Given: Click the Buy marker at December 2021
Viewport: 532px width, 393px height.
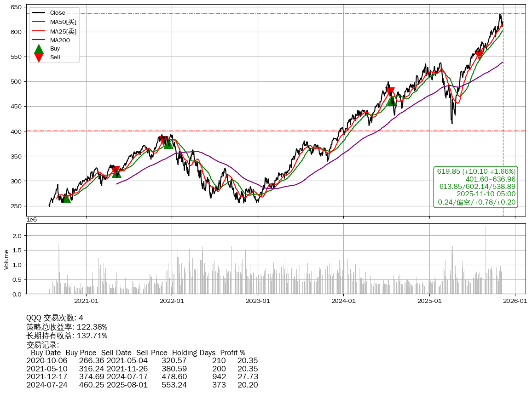Looking at the screenshot, I should [x=168, y=144].
